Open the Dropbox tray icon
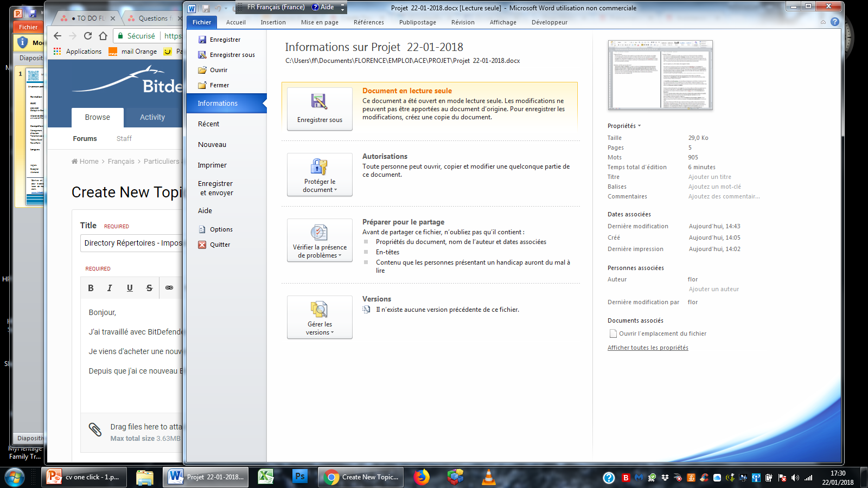The height and width of the screenshot is (488, 868). tap(665, 478)
